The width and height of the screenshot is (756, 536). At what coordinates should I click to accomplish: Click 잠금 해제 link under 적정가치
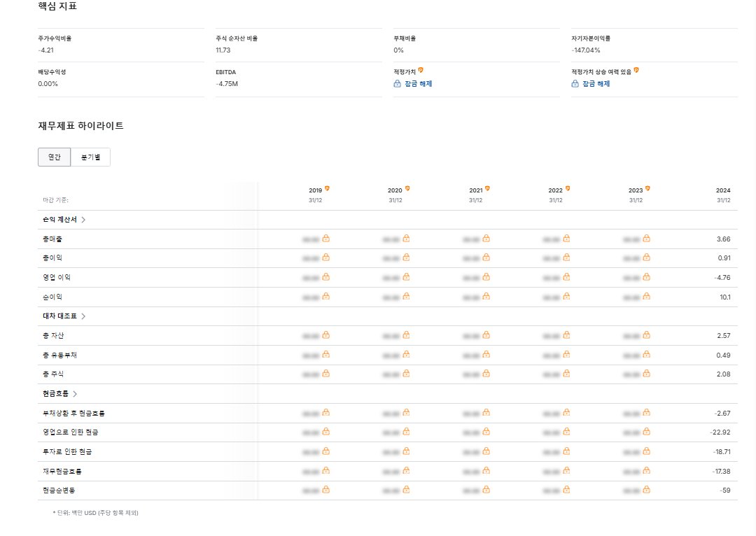418,84
